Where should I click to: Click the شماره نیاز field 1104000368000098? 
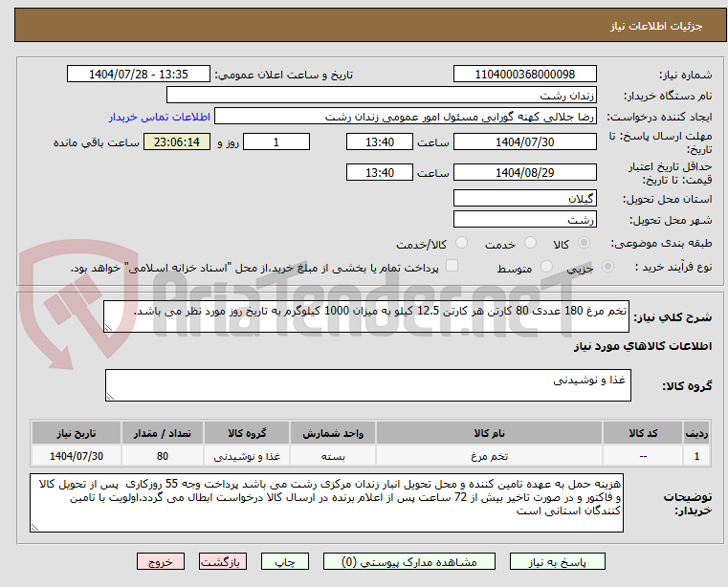(524, 75)
